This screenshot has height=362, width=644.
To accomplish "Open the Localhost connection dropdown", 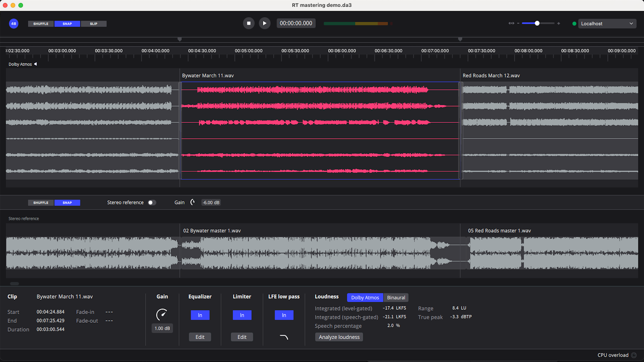I will pos(607,23).
